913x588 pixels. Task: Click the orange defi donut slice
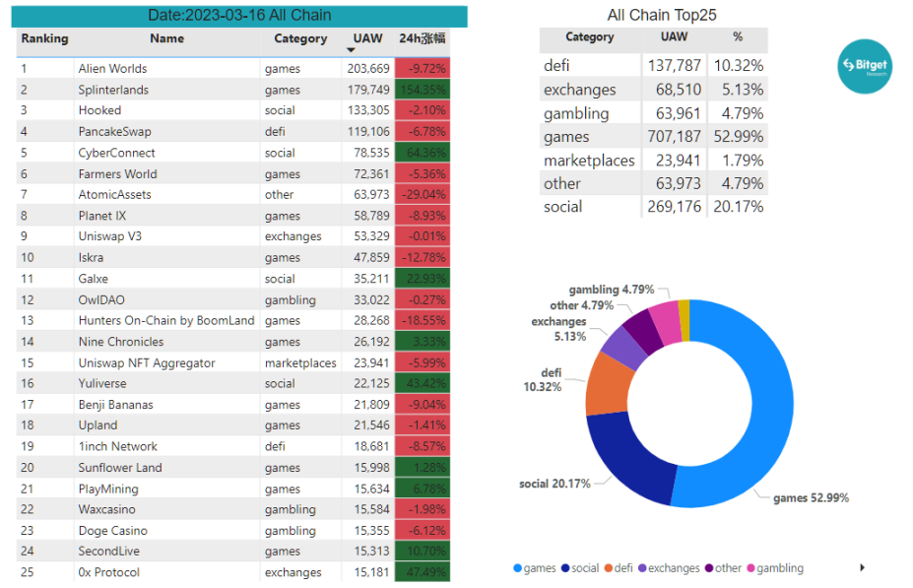point(609,384)
